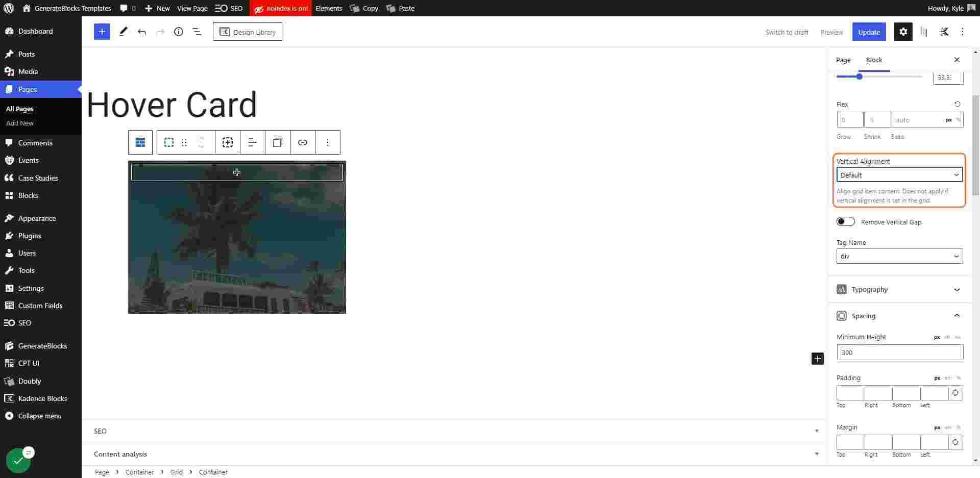Screen dimensions: 980x478
Task: Click the Update button
Action: tap(869, 32)
